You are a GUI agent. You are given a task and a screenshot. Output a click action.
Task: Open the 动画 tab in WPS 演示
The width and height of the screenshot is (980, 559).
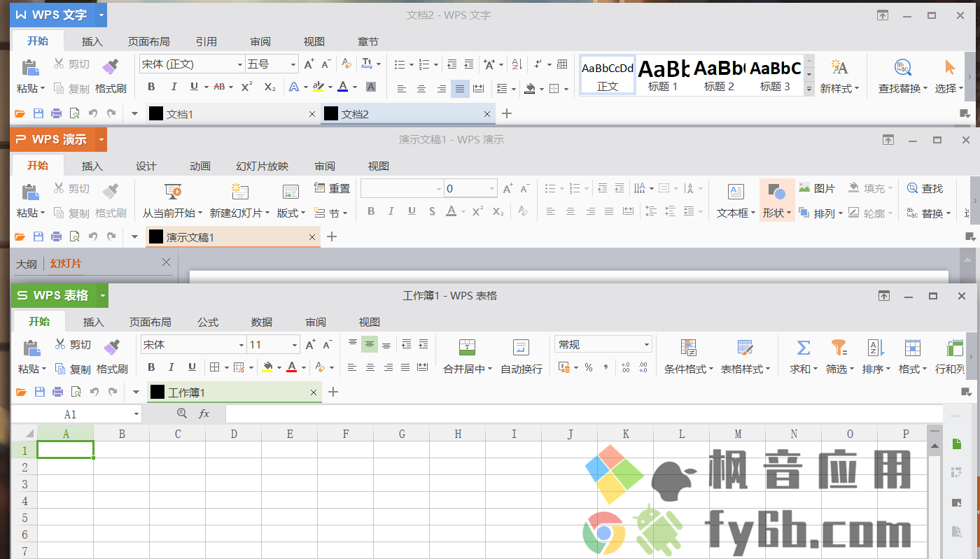click(x=200, y=166)
